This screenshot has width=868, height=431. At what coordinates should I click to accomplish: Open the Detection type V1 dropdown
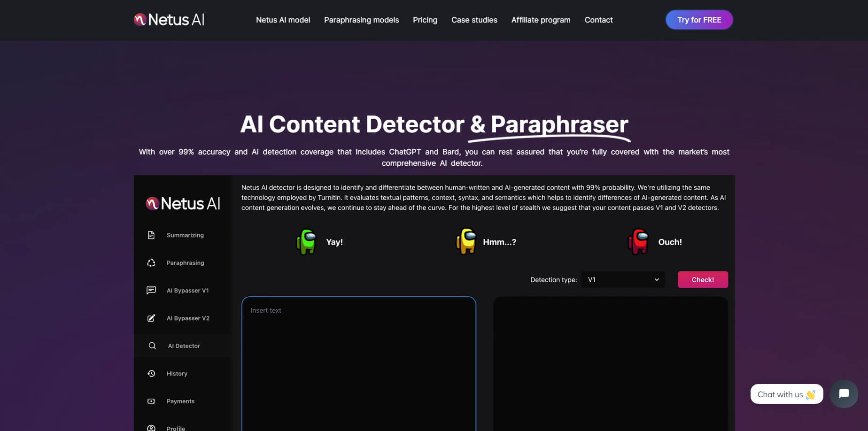623,279
